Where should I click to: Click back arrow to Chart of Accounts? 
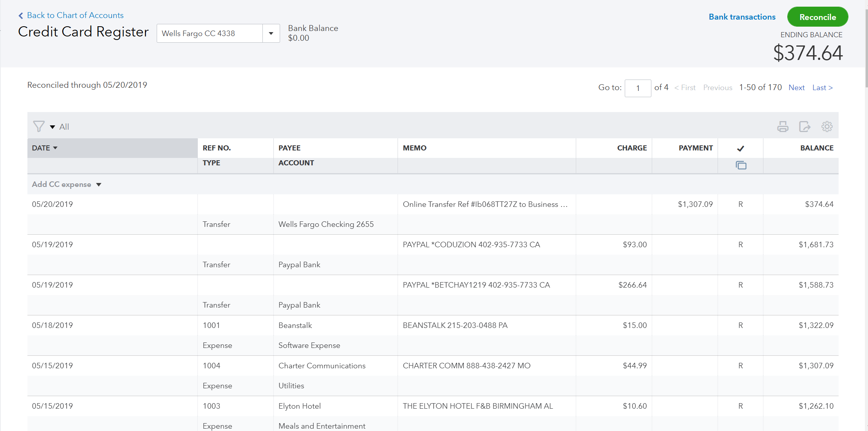pos(21,16)
